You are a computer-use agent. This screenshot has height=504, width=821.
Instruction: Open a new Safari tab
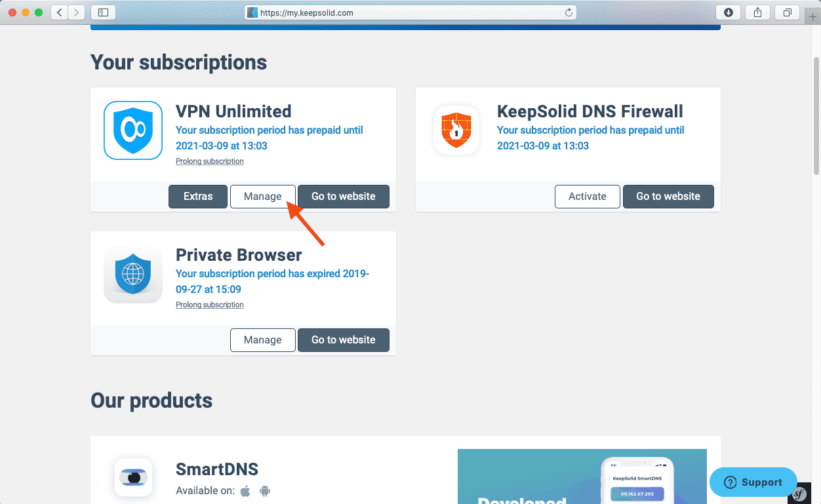pyautogui.click(x=813, y=17)
